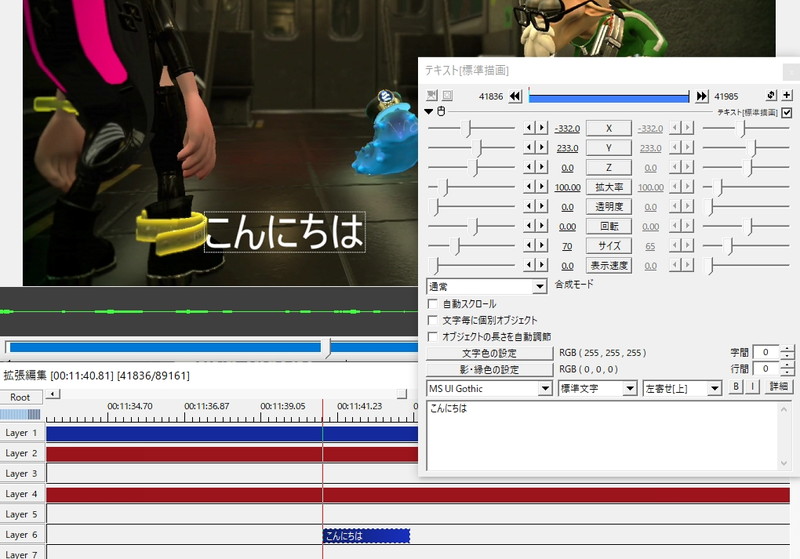Toggle italic with the I button
The width and height of the screenshot is (800, 559).
tap(752, 387)
